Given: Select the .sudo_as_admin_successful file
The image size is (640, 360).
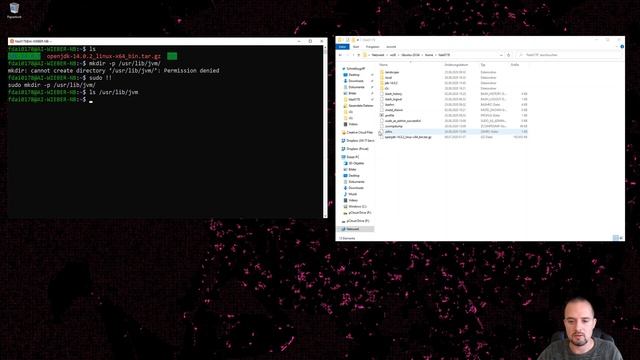Looking at the screenshot, I should (402, 121).
